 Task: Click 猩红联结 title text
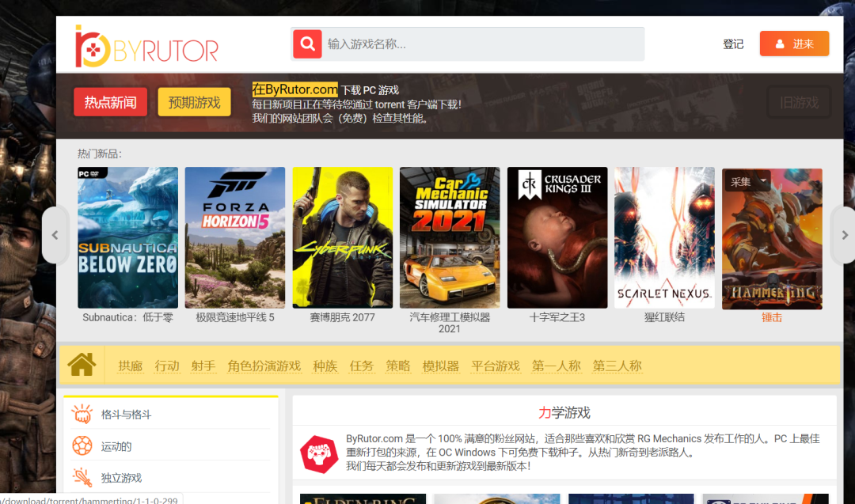[664, 317]
